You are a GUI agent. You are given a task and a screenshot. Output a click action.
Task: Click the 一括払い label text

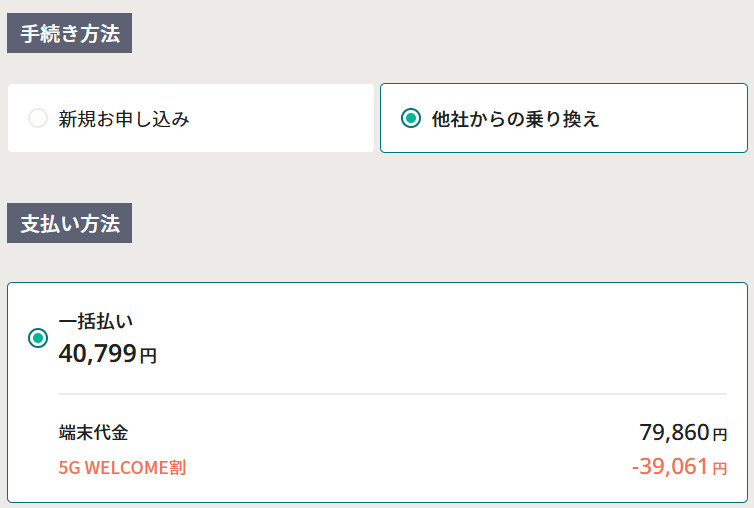96,321
